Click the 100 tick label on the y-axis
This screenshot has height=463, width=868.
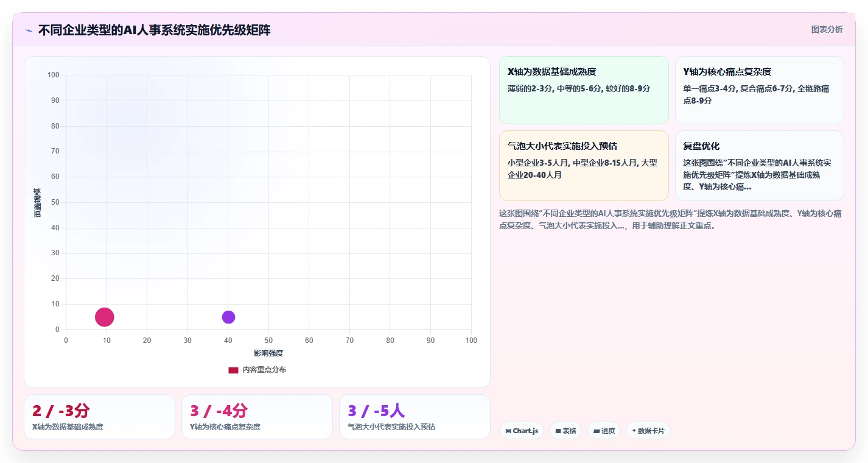pos(53,75)
